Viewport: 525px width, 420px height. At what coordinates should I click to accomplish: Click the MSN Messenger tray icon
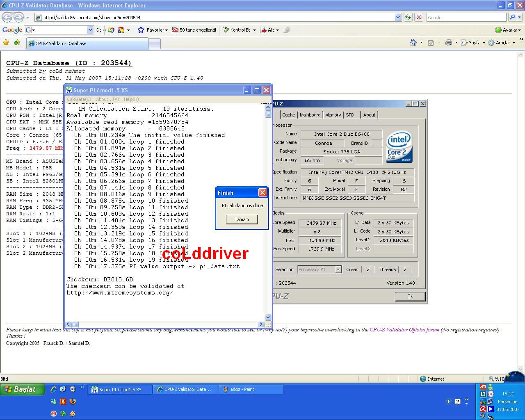click(490, 387)
